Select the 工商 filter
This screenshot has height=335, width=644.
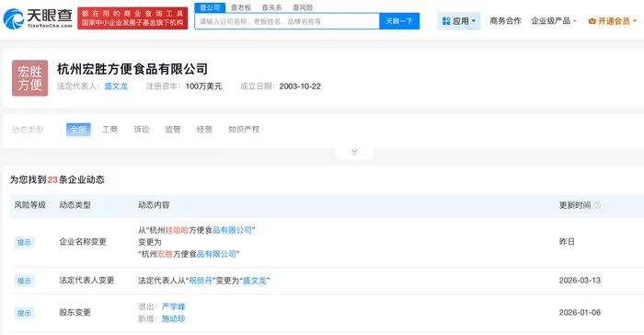109,130
